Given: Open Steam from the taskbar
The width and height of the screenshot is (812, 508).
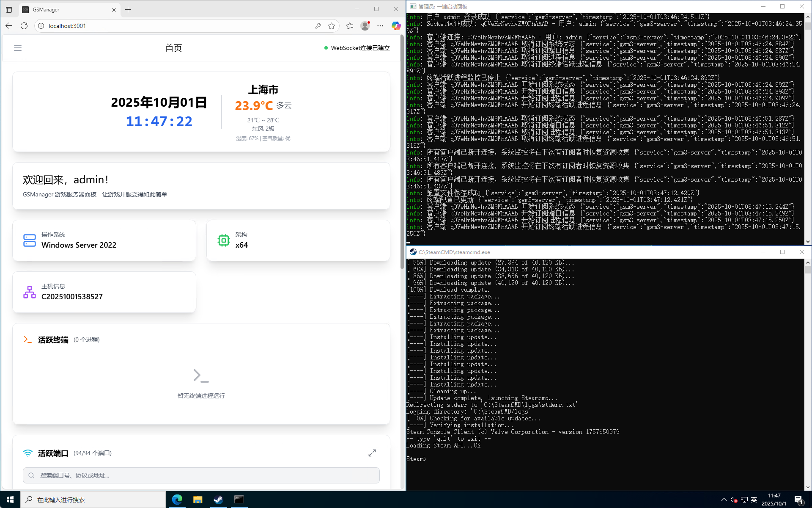Looking at the screenshot, I should point(218,500).
